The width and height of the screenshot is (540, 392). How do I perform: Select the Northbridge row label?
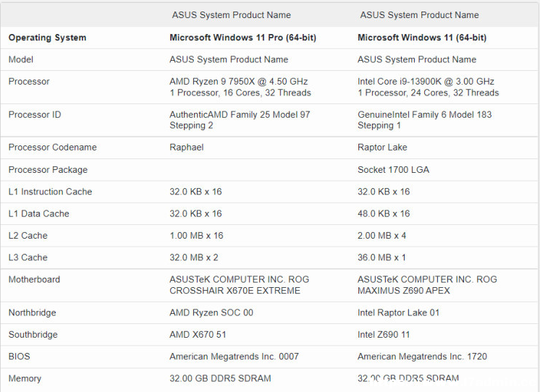coord(33,312)
